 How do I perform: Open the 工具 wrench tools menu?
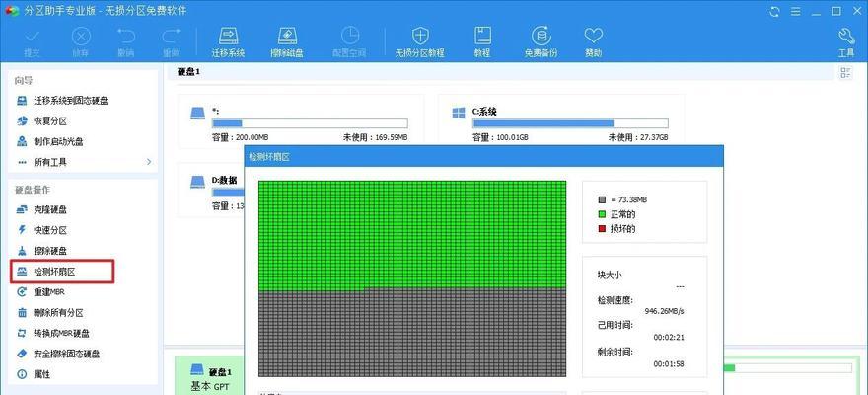coord(846,41)
